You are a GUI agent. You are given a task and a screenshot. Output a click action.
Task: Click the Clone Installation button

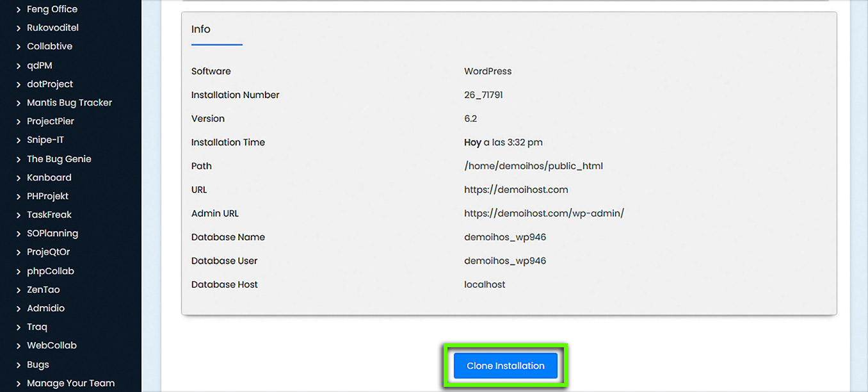pos(505,366)
